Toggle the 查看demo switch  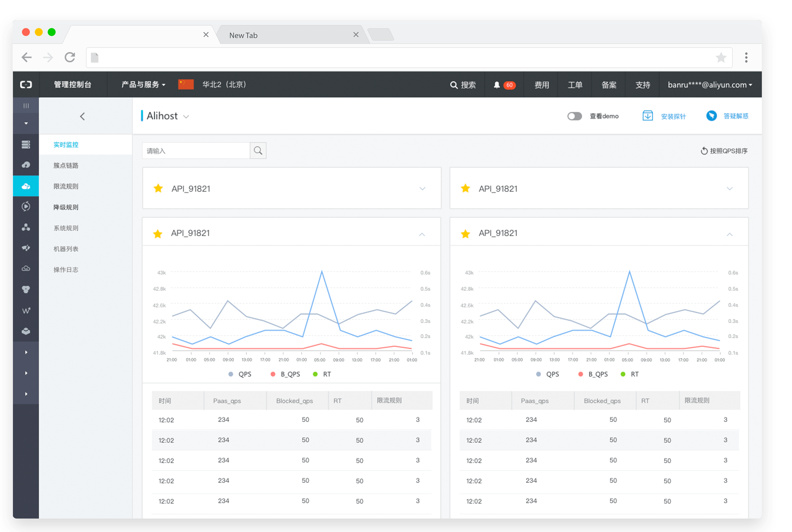click(x=574, y=116)
